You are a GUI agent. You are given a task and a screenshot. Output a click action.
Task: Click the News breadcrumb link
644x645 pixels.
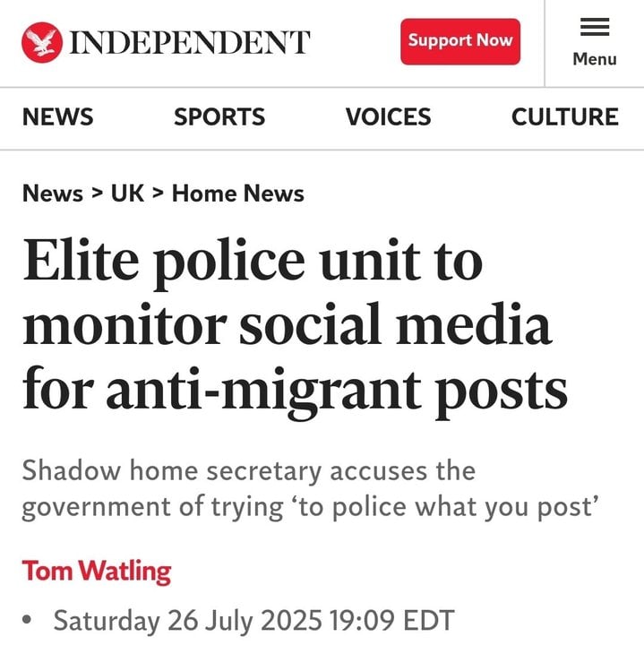[53, 193]
